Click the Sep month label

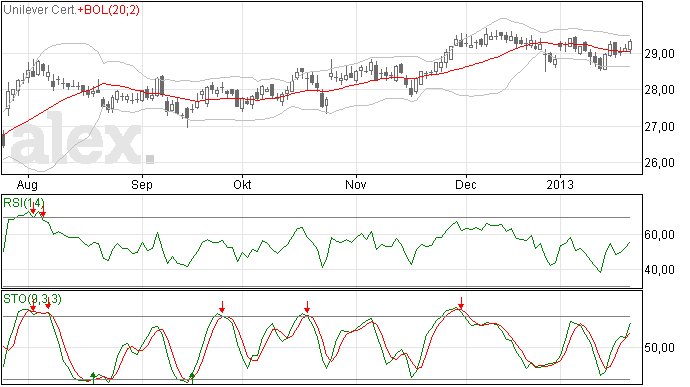(142, 184)
